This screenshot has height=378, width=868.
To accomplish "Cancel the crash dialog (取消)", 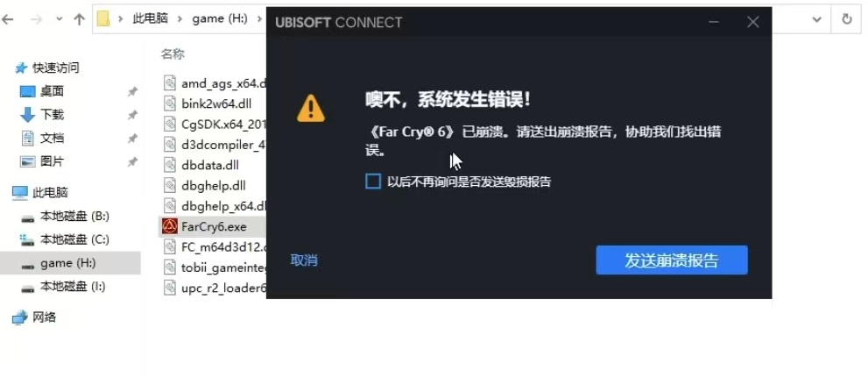I will [x=304, y=260].
